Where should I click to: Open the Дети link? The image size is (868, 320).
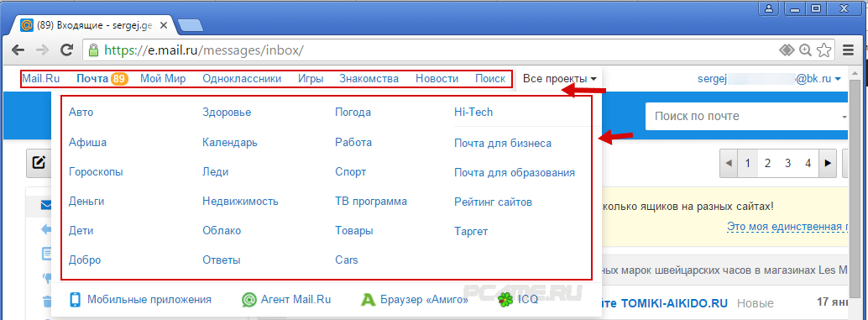click(x=81, y=231)
